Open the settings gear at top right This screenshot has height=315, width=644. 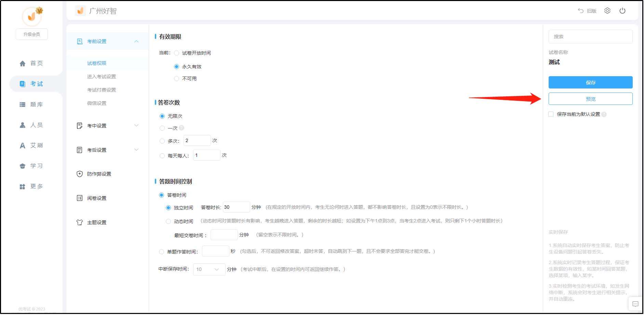tap(607, 11)
